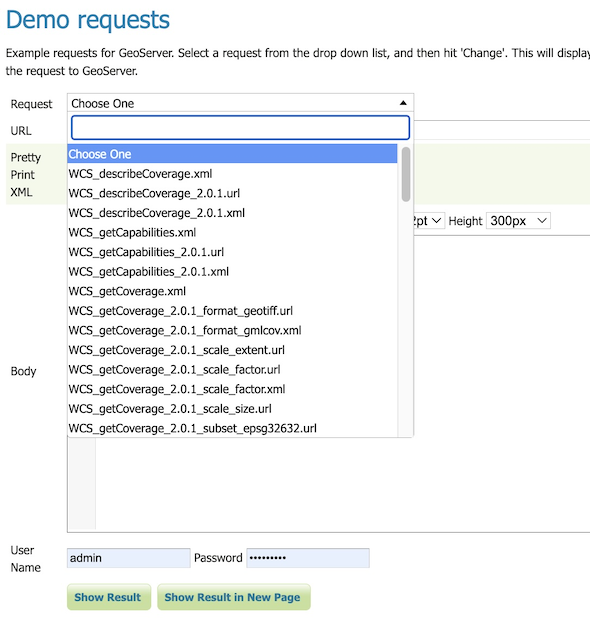
Task: Select WCS_getCoverage_2.0.1_scale_factor.xml
Action: tap(232, 389)
